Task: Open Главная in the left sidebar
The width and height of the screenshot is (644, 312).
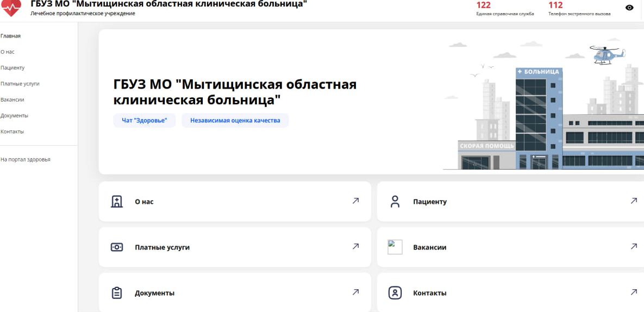Action: (x=11, y=36)
